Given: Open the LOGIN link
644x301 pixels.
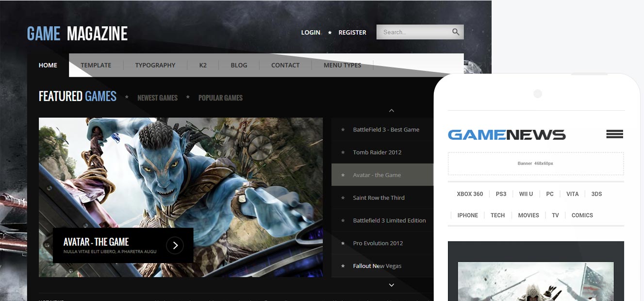Looking at the screenshot, I should coord(311,33).
